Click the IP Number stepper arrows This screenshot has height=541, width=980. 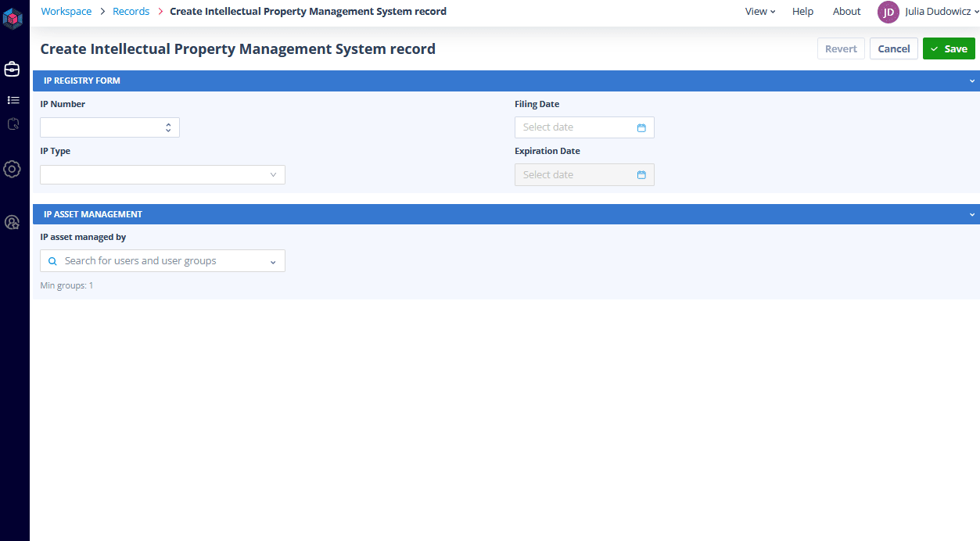tap(168, 127)
